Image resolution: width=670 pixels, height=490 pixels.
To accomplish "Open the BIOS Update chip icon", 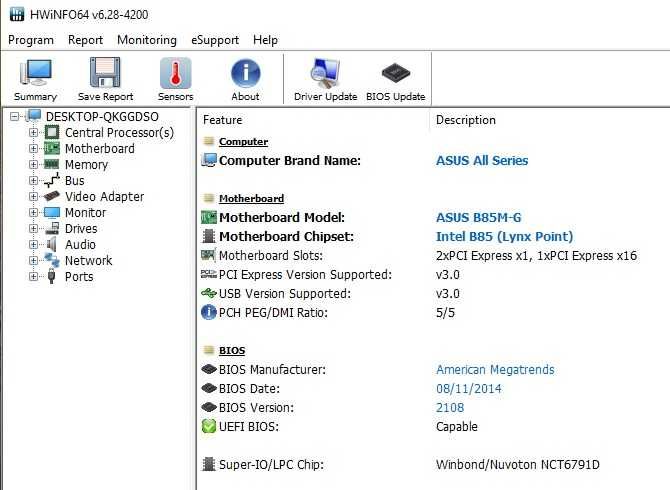I will coord(396,73).
